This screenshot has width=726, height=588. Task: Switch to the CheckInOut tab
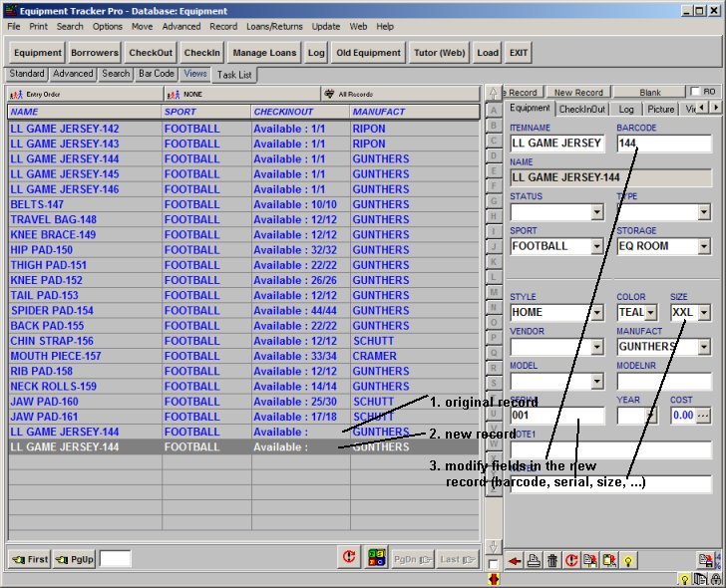581,109
